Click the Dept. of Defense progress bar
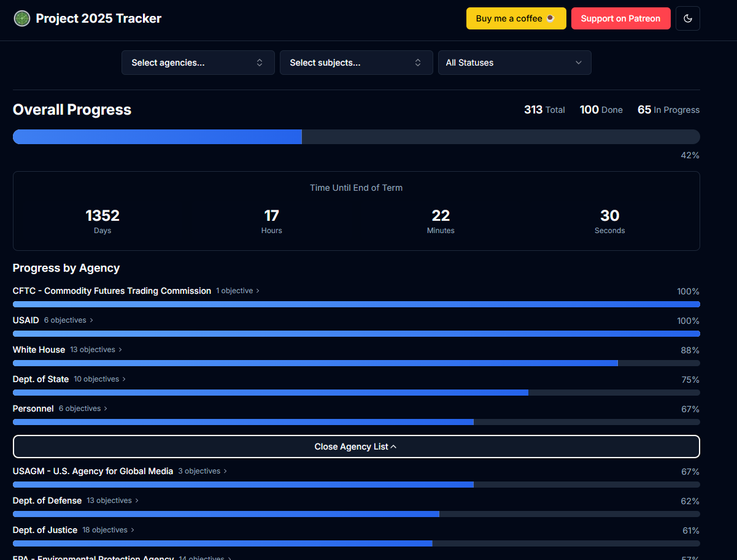The width and height of the screenshot is (737, 560). point(357,514)
